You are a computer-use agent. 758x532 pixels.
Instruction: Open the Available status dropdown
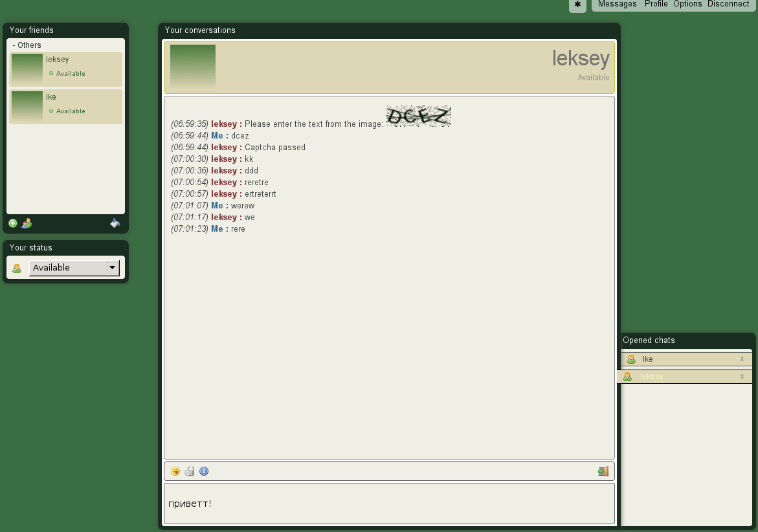tap(74, 268)
